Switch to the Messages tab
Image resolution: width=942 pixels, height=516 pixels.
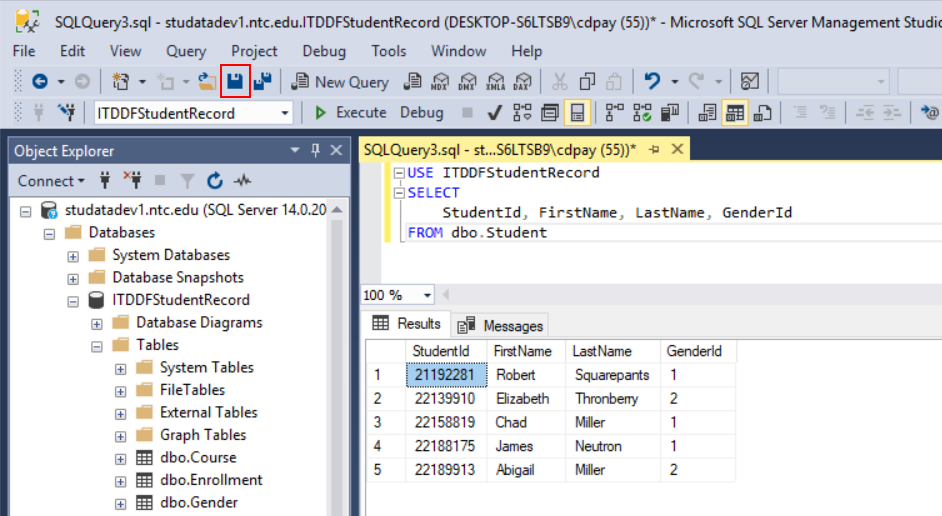500,326
